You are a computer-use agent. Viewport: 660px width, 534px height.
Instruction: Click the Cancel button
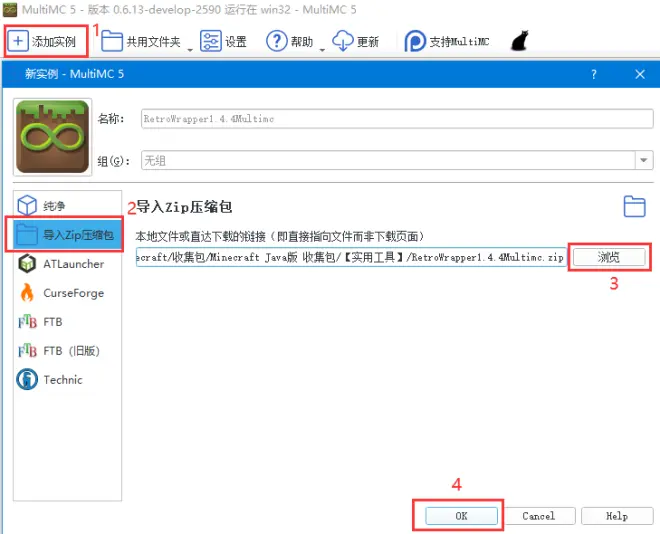[x=539, y=516]
